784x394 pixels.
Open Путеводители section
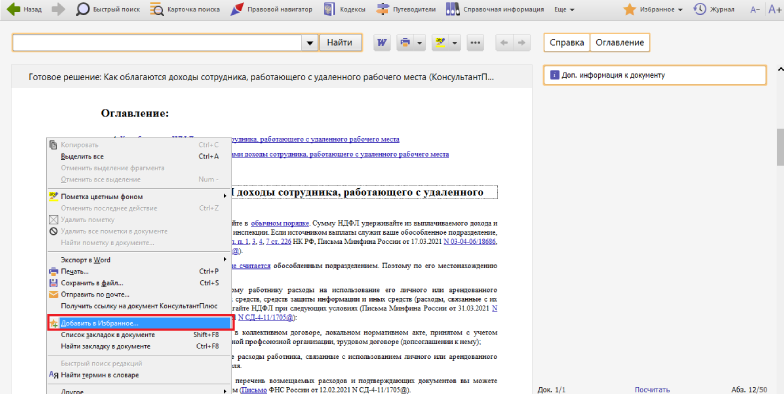[406, 9]
